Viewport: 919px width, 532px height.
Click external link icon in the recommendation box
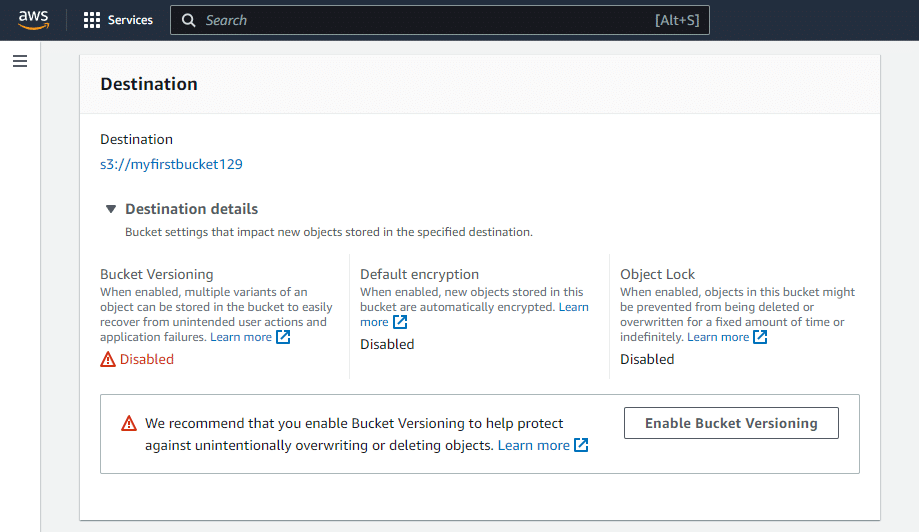pyautogui.click(x=581, y=445)
